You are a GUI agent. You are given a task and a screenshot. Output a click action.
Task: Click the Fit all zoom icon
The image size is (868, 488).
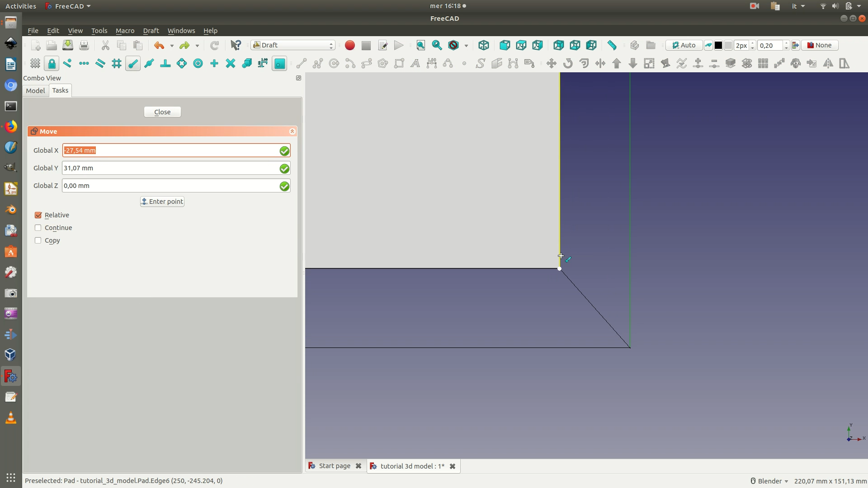tap(420, 45)
